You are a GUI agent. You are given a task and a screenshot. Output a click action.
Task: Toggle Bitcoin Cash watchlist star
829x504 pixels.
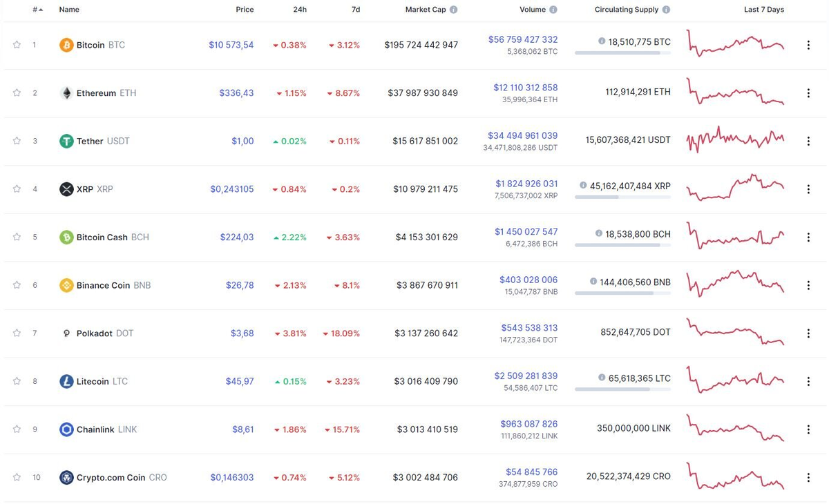[x=17, y=237]
